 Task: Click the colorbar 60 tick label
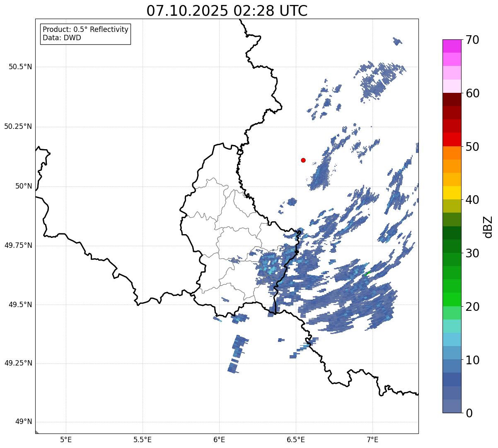pos(472,93)
